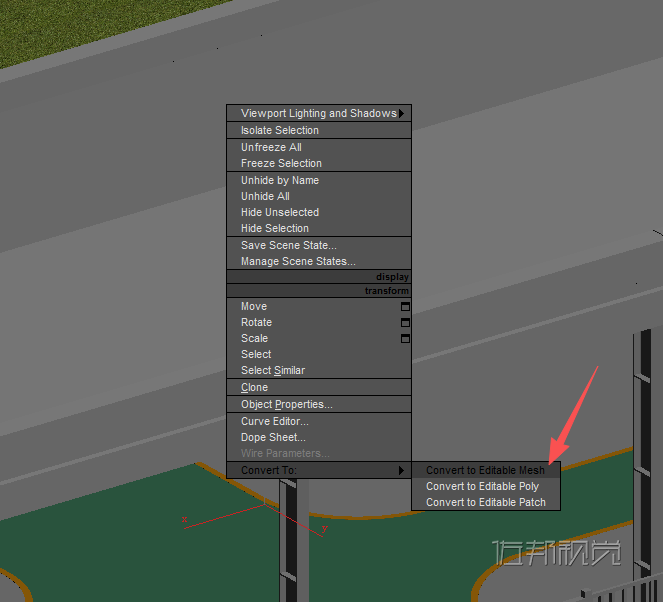663x602 pixels.
Task: Select Freeze Selection
Action: [319, 163]
